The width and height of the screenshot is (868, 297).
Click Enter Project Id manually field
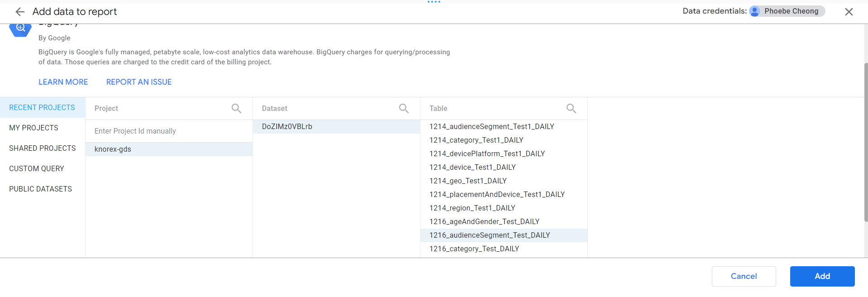135,131
